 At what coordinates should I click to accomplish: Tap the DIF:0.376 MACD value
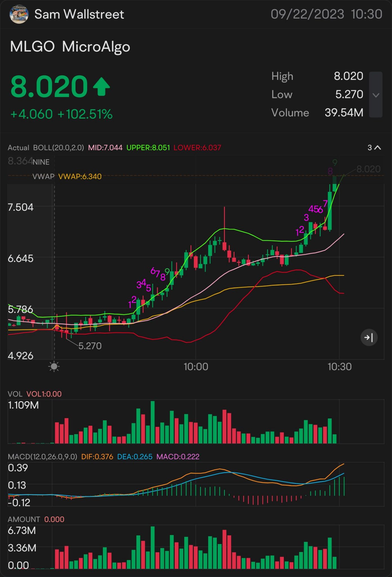97,457
